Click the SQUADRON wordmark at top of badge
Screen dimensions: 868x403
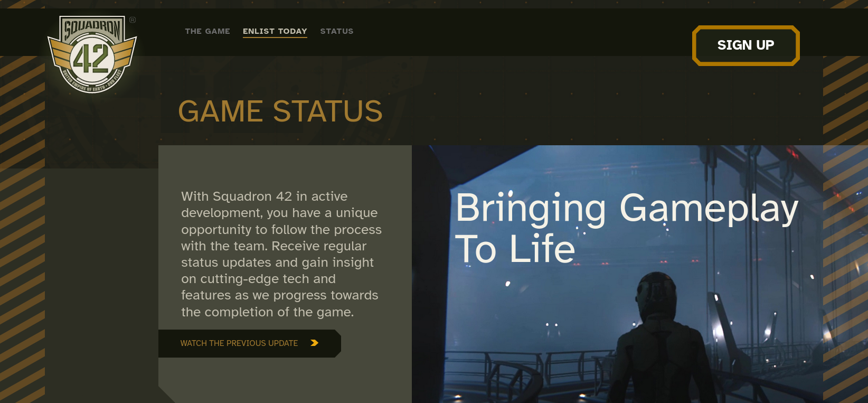click(92, 29)
